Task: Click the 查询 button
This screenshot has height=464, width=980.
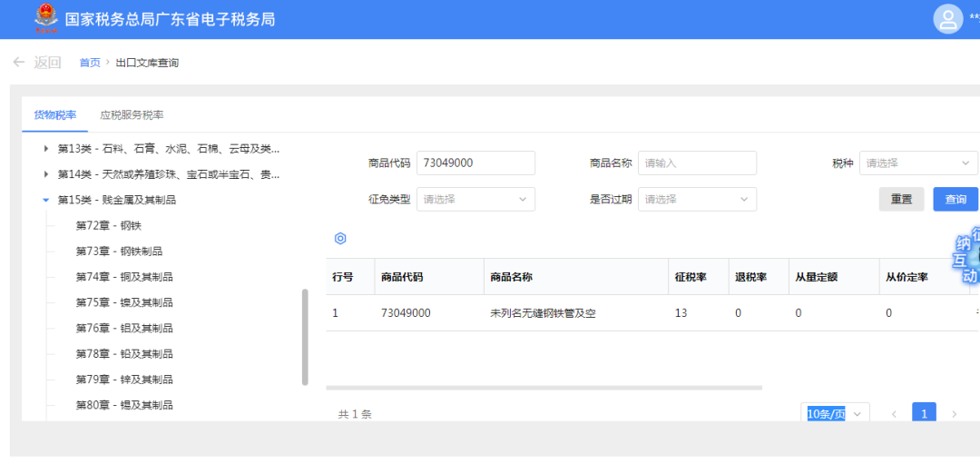Action: tap(955, 200)
